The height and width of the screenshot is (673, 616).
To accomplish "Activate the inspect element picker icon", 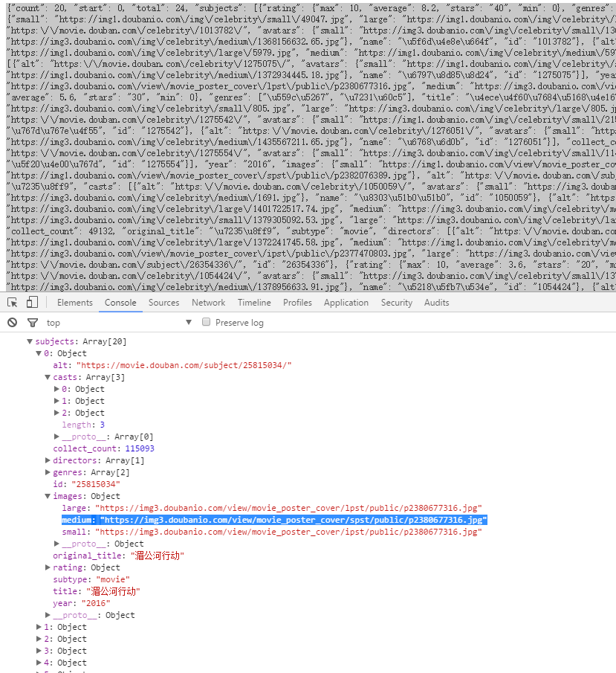I will coord(13,303).
